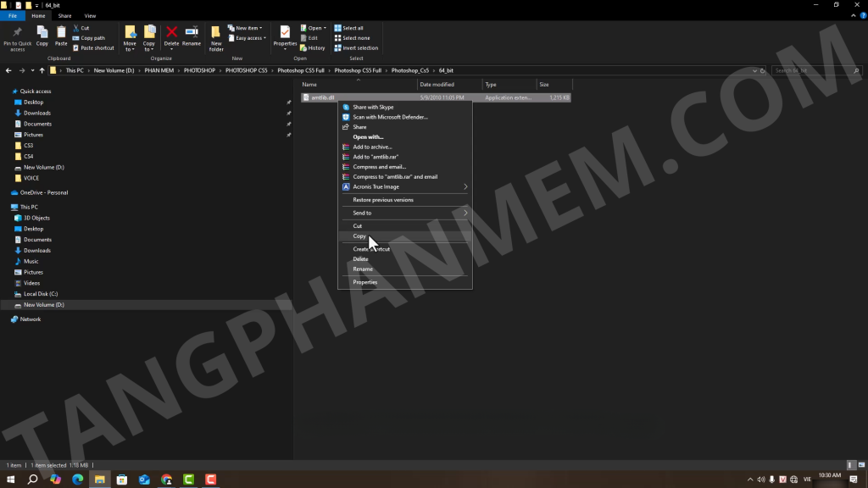This screenshot has height=488, width=868.
Task: Click the Back arrow navigation button
Action: [8, 70]
